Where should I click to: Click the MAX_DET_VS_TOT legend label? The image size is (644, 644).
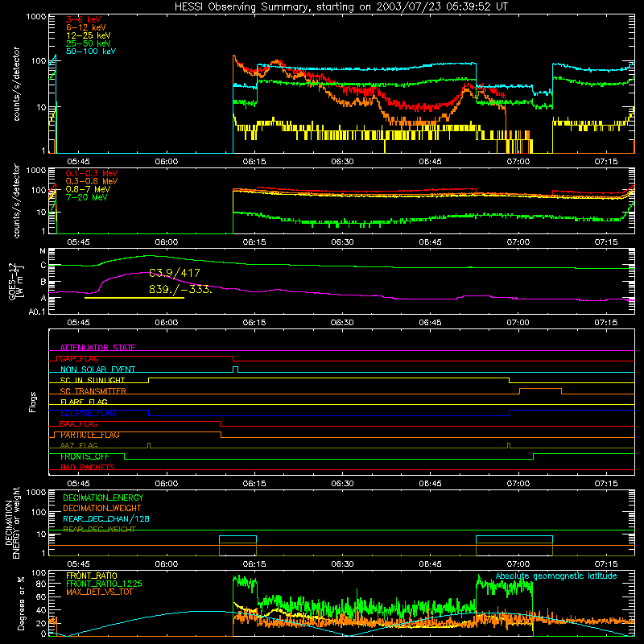(100, 592)
